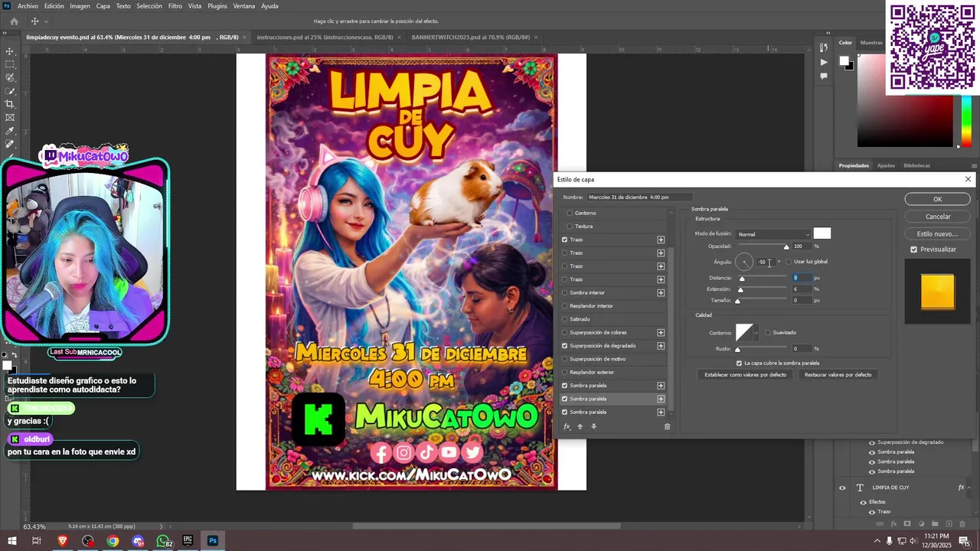The width and height of the screenshot is (980, 551).
Task: Create a new layer with plus-square icon
Action: [949, 524]
